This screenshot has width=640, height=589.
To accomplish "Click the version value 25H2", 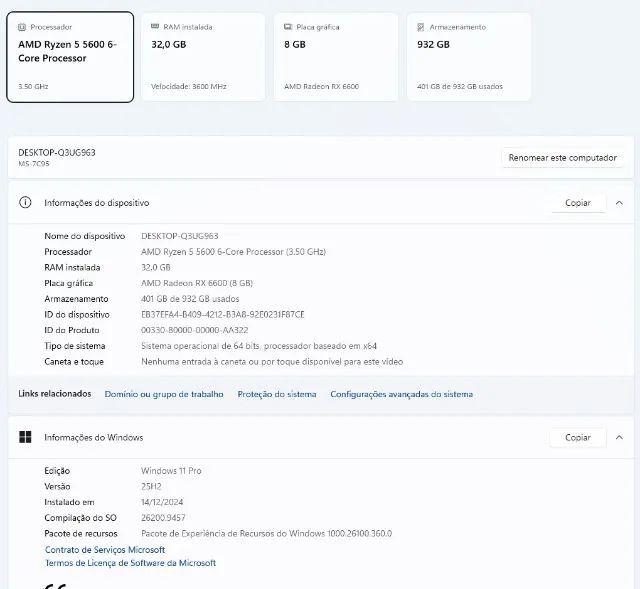I will point(151,487).
